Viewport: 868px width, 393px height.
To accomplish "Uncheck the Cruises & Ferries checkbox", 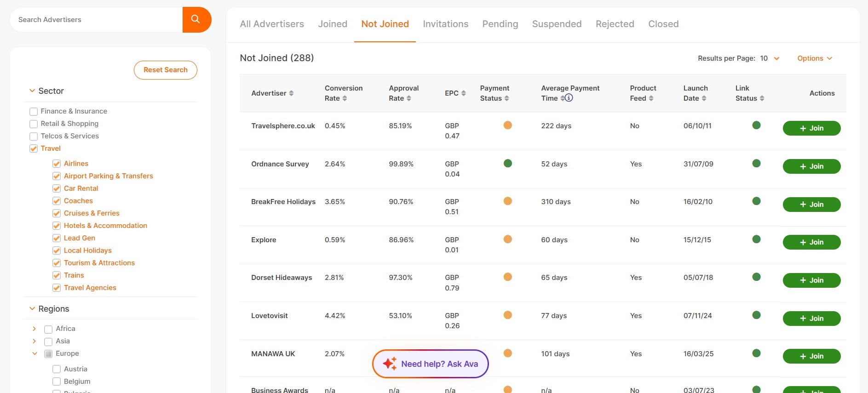I will pos(57,213).
